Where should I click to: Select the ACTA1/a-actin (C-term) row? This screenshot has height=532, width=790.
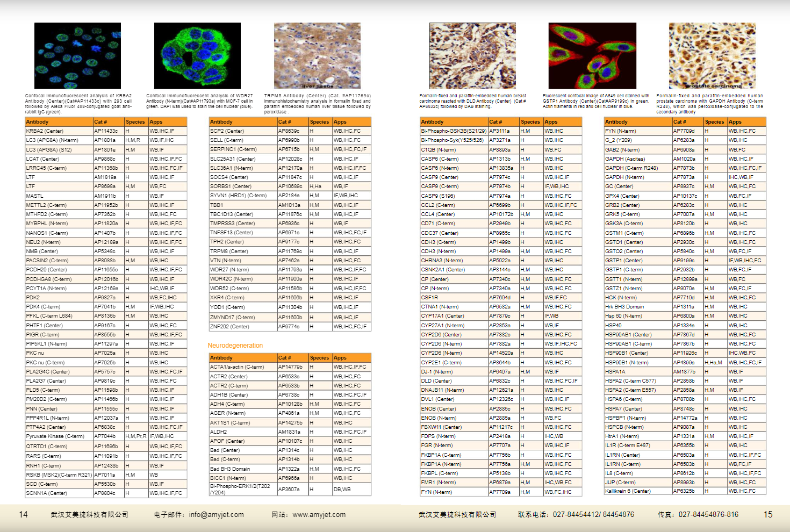point(237,367)
